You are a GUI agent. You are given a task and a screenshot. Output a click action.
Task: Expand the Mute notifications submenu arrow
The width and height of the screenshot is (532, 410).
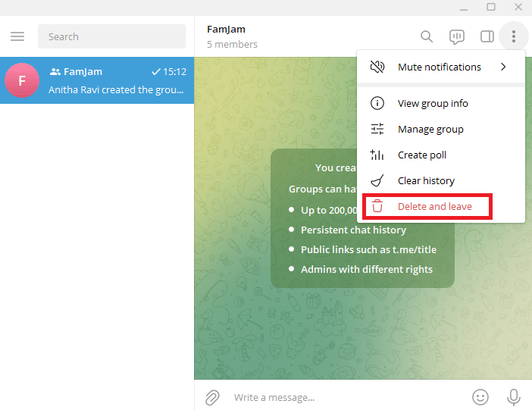click(503, 67)
